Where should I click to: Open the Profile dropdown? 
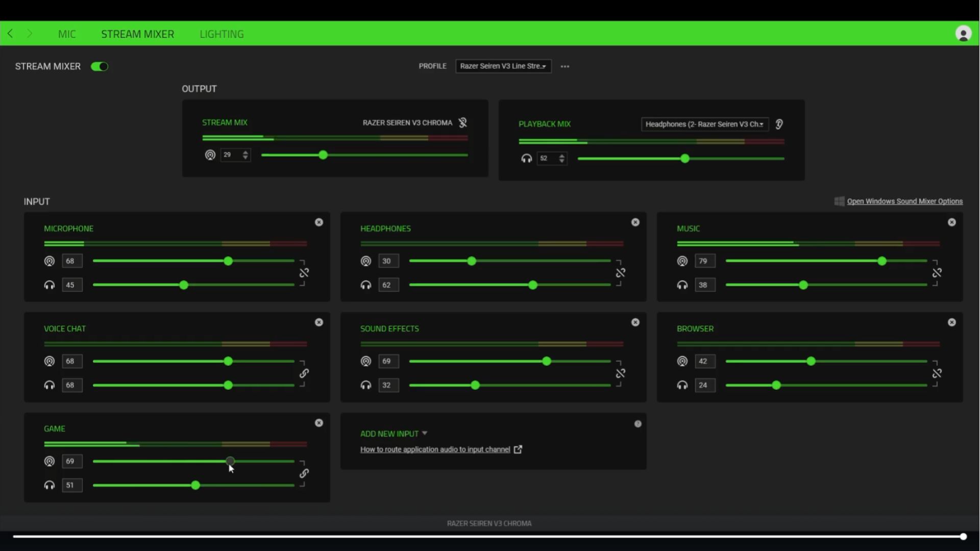503,66
